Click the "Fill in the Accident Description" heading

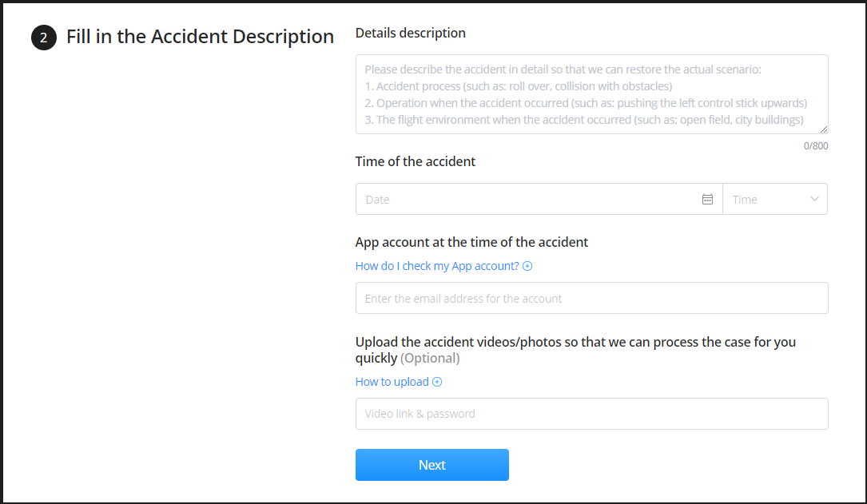click(x=200, y=37)
